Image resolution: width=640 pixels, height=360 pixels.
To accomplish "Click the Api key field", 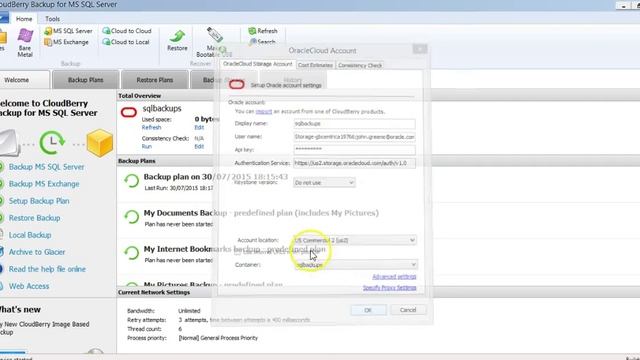I will tap(354, 150).
